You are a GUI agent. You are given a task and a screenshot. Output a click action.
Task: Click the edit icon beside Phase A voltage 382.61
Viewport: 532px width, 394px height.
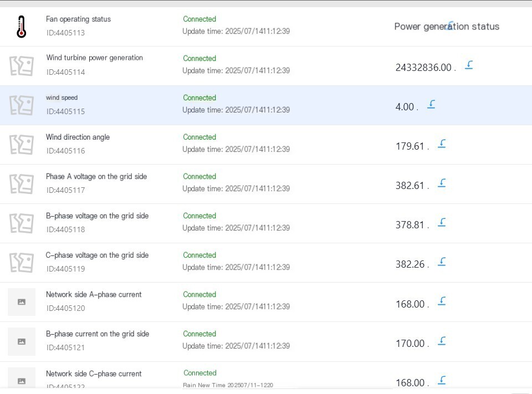click(x=442, y=183)
